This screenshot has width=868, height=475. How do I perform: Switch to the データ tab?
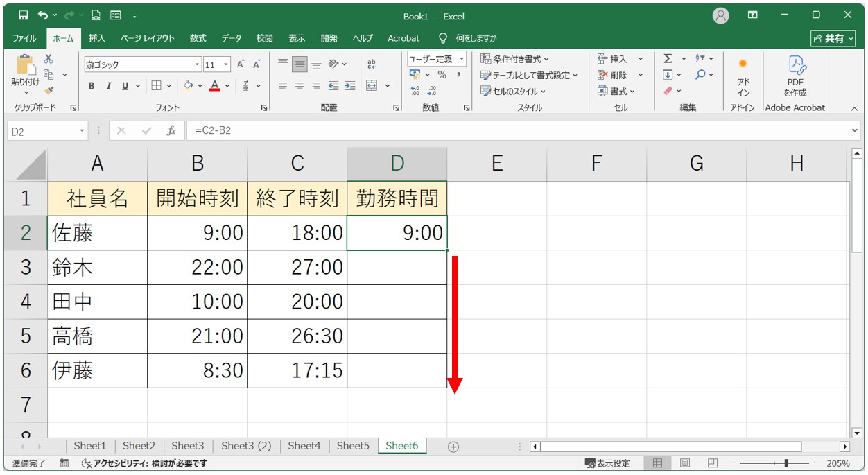tap(232, 38)
